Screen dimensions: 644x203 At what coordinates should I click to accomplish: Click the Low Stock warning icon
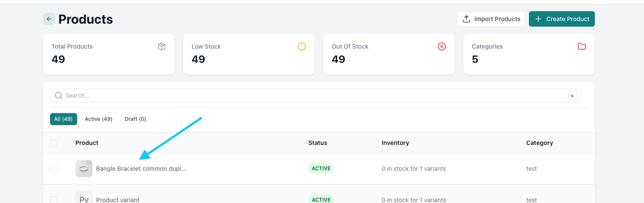tap(302, 46)
